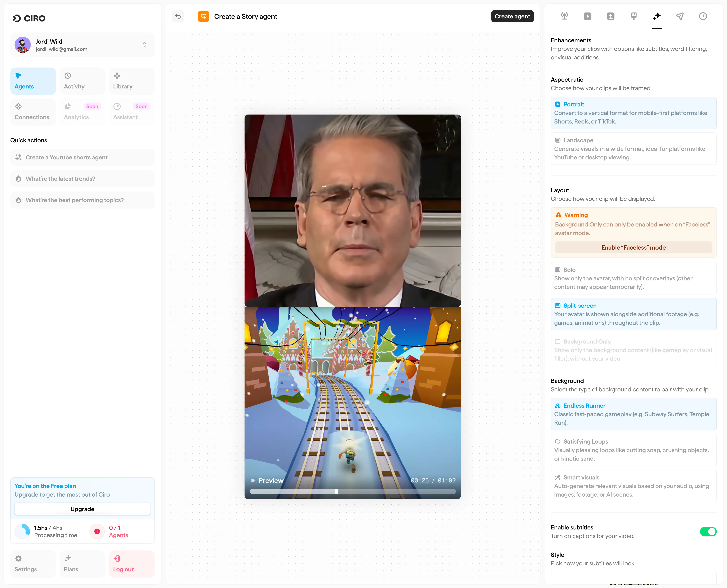The width and height of the screenshot is (727, 588).
Task: Click the Upgrade plan button
Action: (x=82, y=509)
